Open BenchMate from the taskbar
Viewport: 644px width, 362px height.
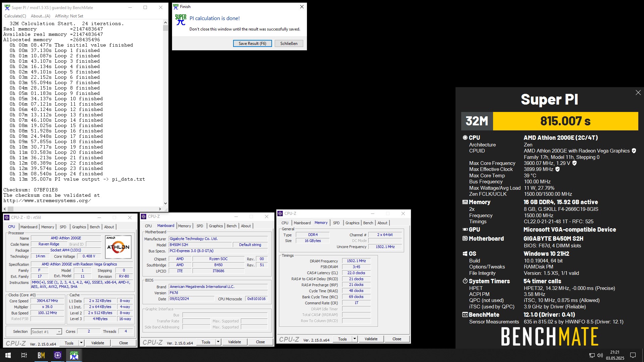pyautogui.click(x=41, y=355)
